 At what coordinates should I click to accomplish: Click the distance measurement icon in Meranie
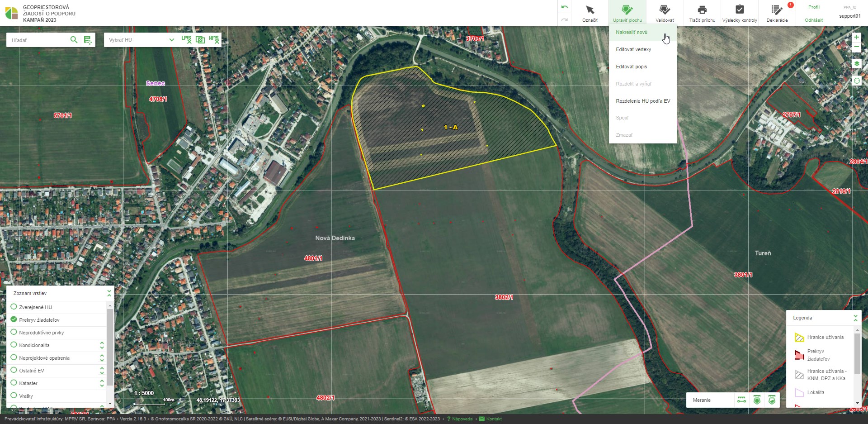click(741, 400)
